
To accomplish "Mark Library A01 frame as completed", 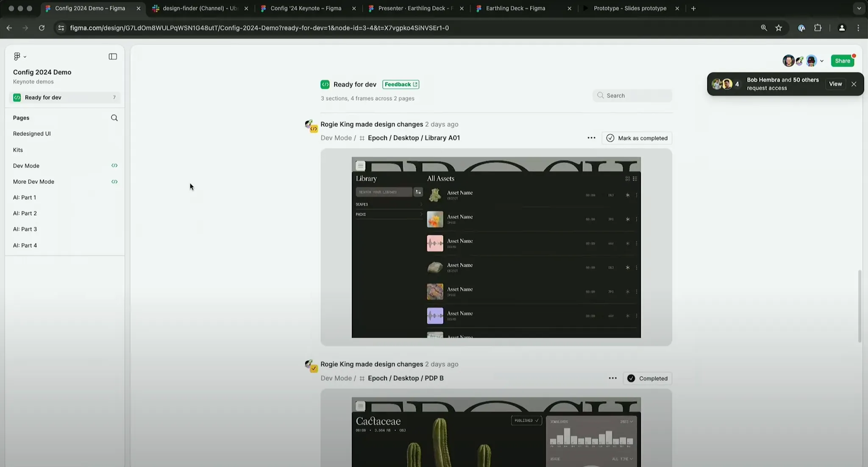I will pos(637,138).
